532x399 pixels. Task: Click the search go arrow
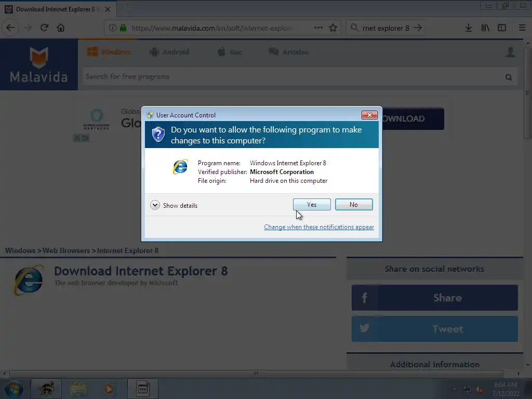coord(418,28)
